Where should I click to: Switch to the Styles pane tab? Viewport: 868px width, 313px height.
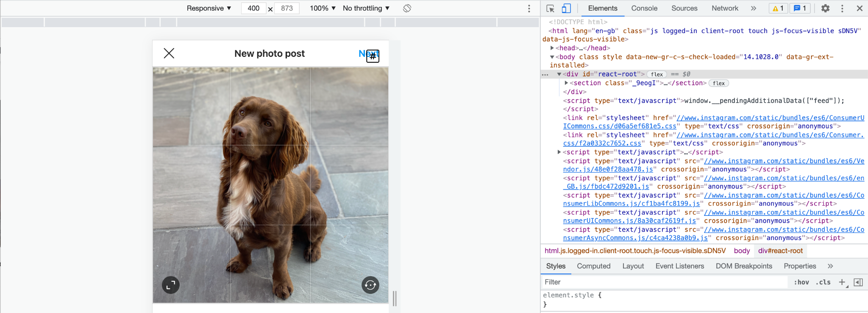(556, 266)
